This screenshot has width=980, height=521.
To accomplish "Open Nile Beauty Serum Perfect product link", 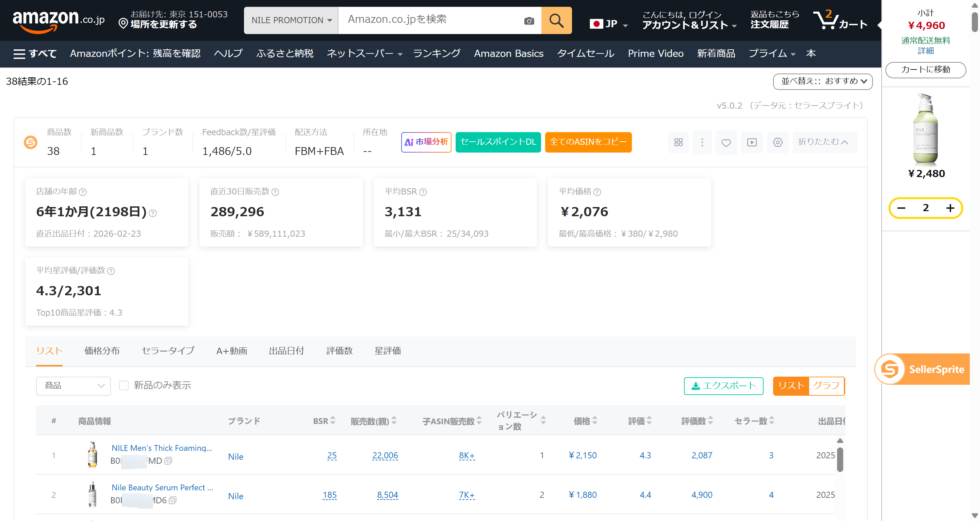I will pos(162,488).
